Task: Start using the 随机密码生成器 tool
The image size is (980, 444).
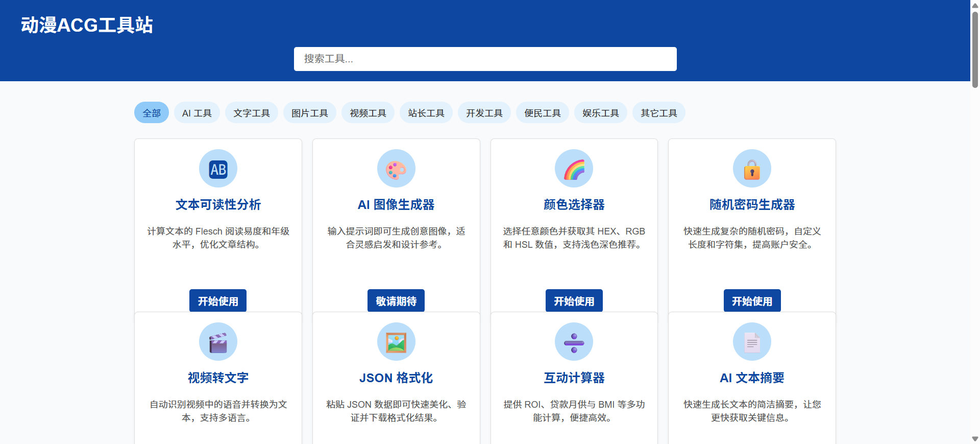Action: pyautogui.click(x=752, y=301)
